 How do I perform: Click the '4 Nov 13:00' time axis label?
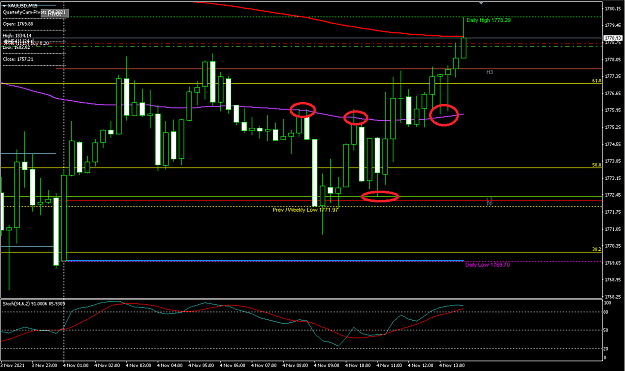pyautogui.click(x=452, y=365)
